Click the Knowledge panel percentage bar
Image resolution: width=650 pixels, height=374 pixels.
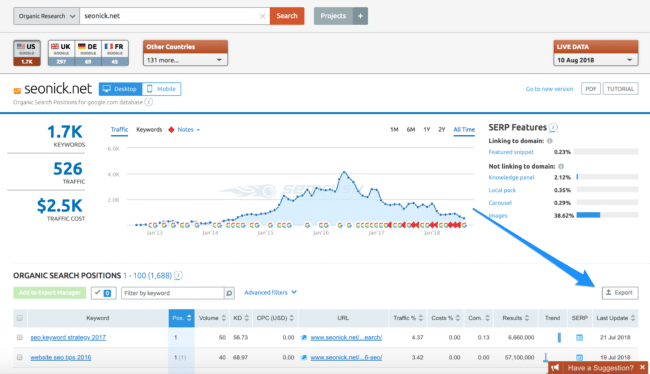click(607, 177)
